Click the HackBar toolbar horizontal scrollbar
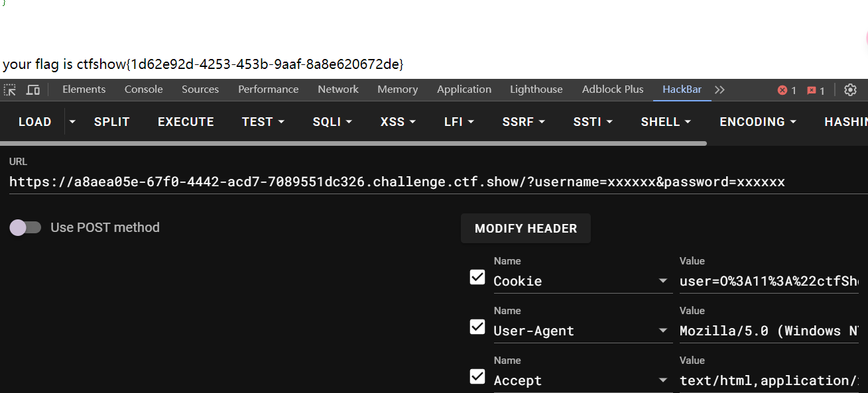Viewport: 868px width, 393px height. [353, 142]
